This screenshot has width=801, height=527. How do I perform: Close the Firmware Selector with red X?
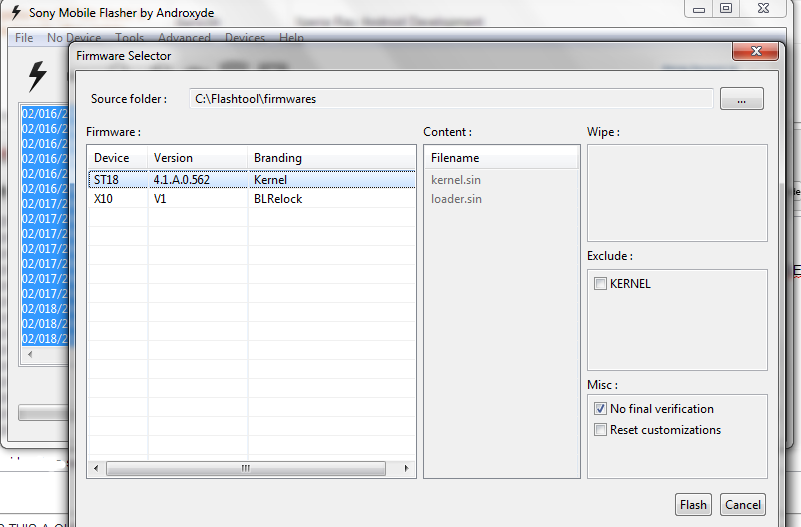(x=756, y=51)
